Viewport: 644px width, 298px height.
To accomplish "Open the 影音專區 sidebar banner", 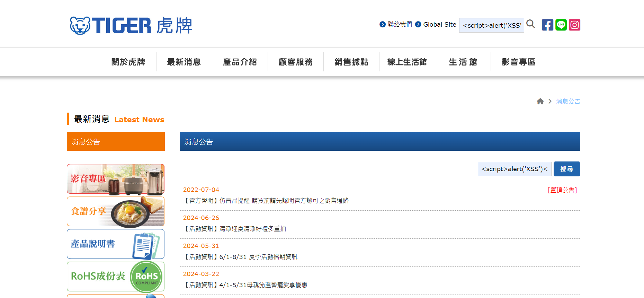I will tap(116, 179).
